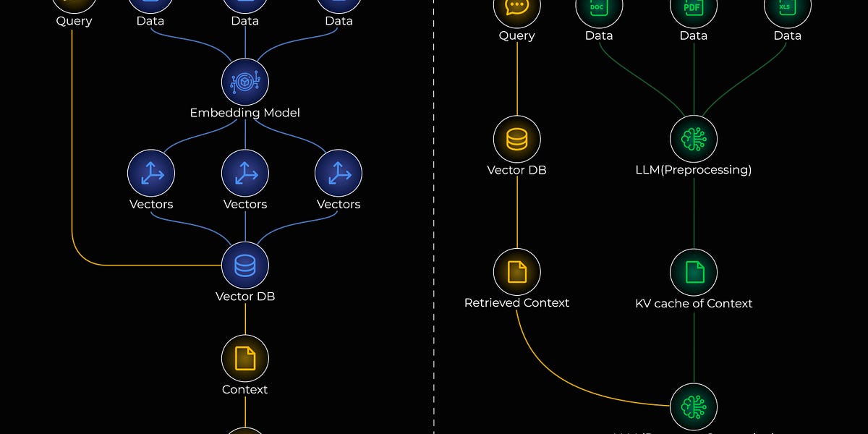
Task: Click the "Data" label under XLS icon
Action: (788, 35)
